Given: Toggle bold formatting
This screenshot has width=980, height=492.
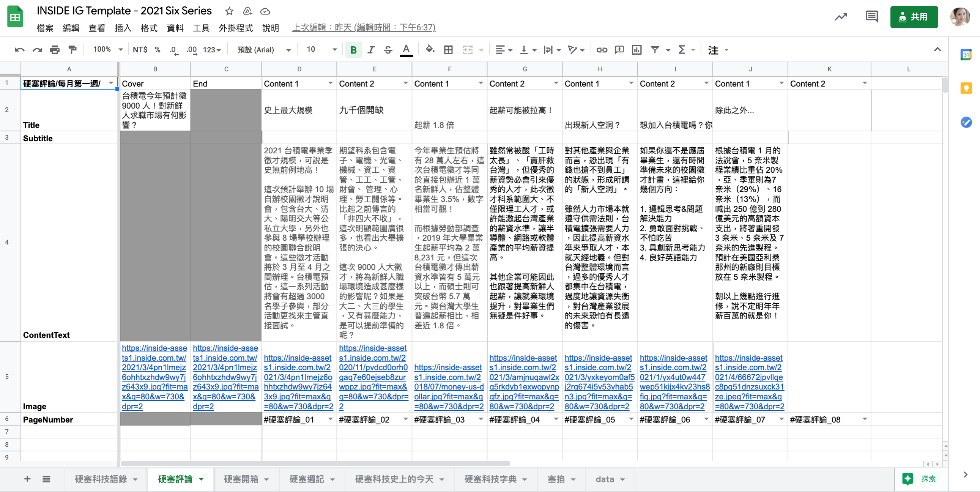Looking at the screenshot, I should [x=353, y=50].
